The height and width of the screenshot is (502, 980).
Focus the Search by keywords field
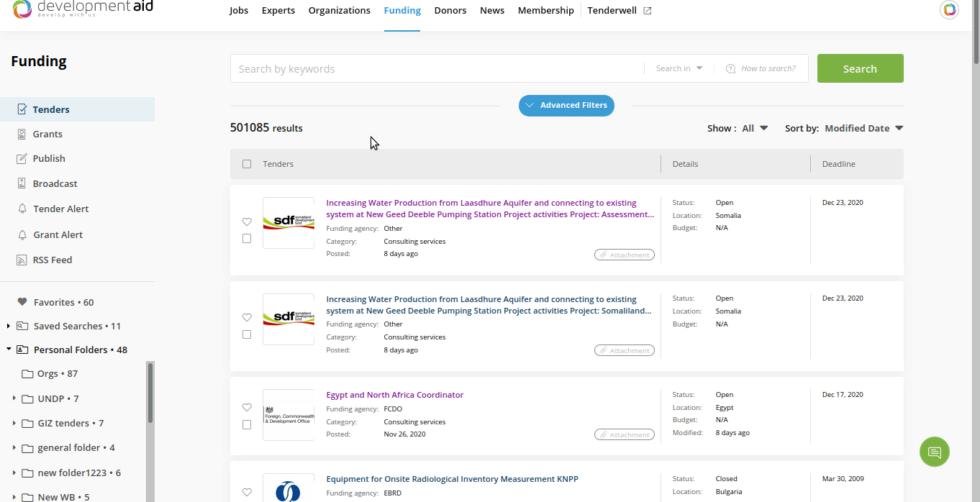[x=437, y=68]
